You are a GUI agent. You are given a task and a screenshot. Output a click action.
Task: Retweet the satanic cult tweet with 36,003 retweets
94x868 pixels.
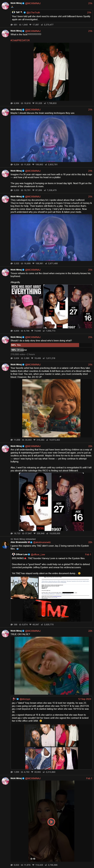[23, 440]
